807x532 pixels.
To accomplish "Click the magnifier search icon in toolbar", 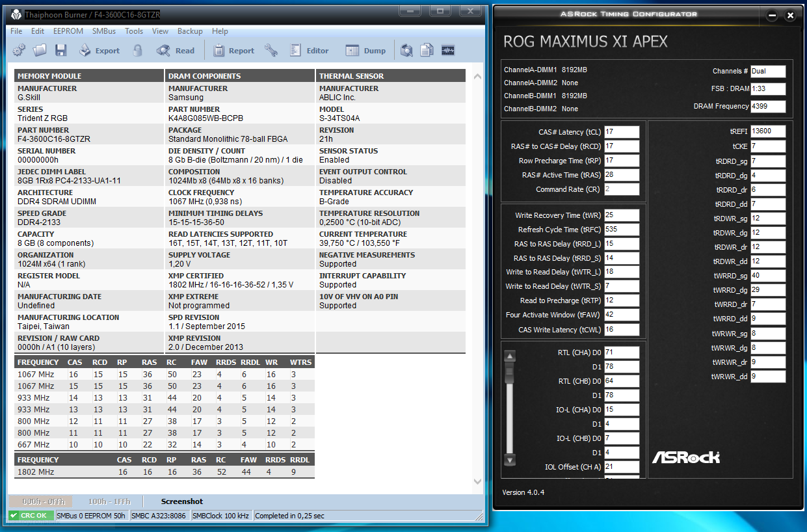I will (x=406, y=50).
